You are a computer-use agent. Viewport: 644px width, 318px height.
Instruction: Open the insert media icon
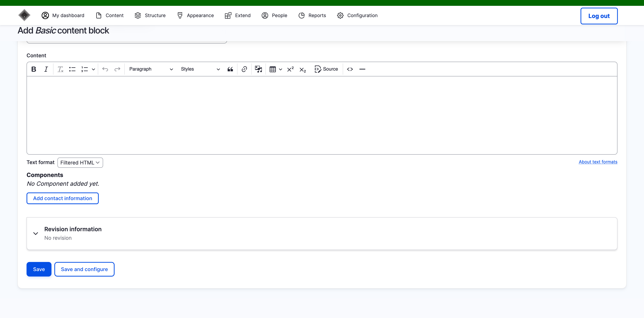[258, 69]
